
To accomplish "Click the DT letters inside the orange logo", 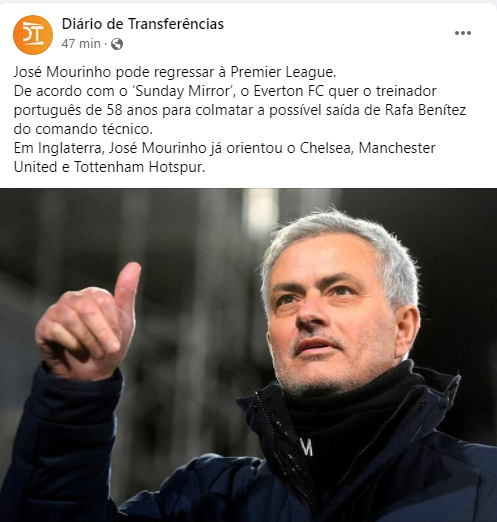I will (x=33, y=35).
